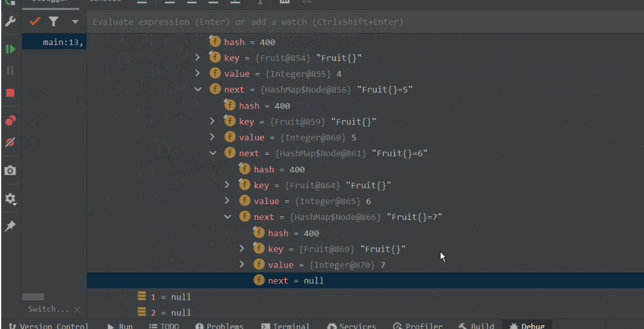The width and height of the screenshot is (644, 329).
Task: Click the frames pane horizontal scrollbar thumb
Action: point(33,297)
